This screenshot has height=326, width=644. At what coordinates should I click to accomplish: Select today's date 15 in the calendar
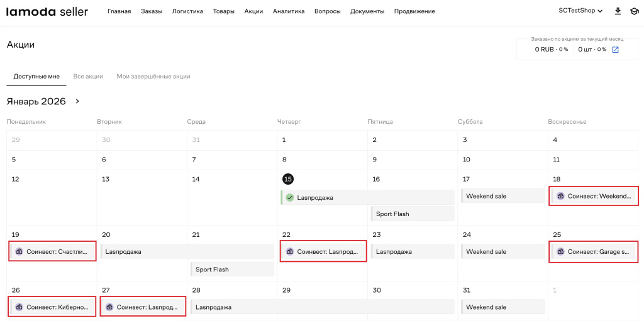pyautogui.click(x=288, y=179)
